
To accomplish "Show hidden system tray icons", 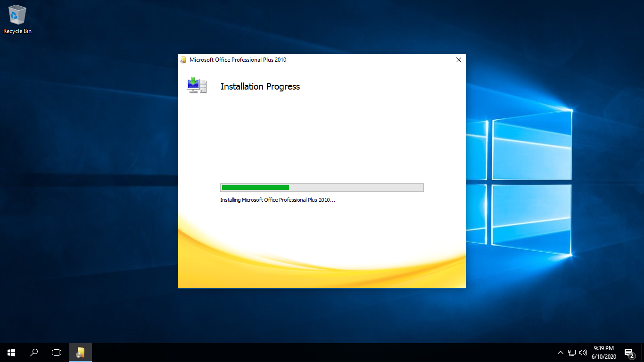I will pyautogui.click(x=560, y=352).
